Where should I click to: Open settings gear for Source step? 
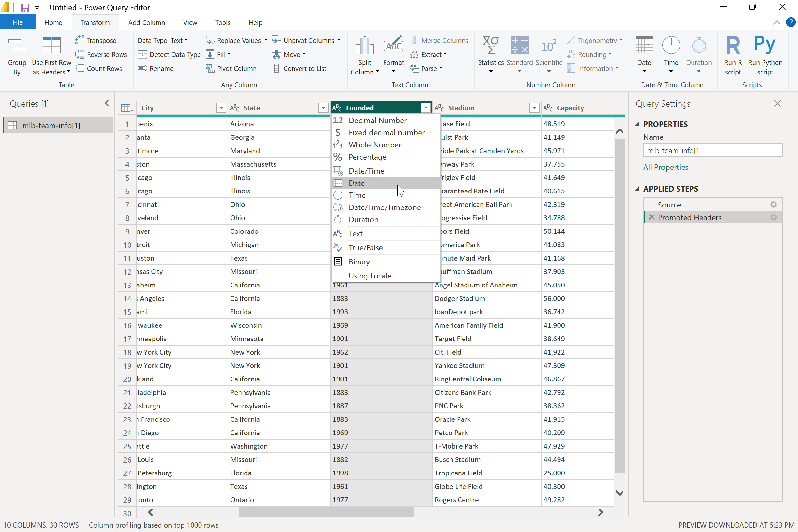(773, 205)
